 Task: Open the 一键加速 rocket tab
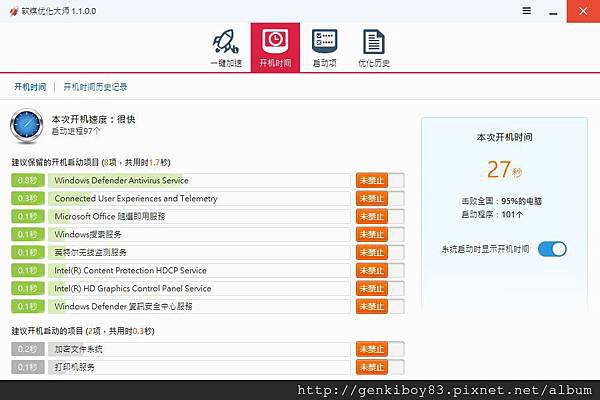227,48
